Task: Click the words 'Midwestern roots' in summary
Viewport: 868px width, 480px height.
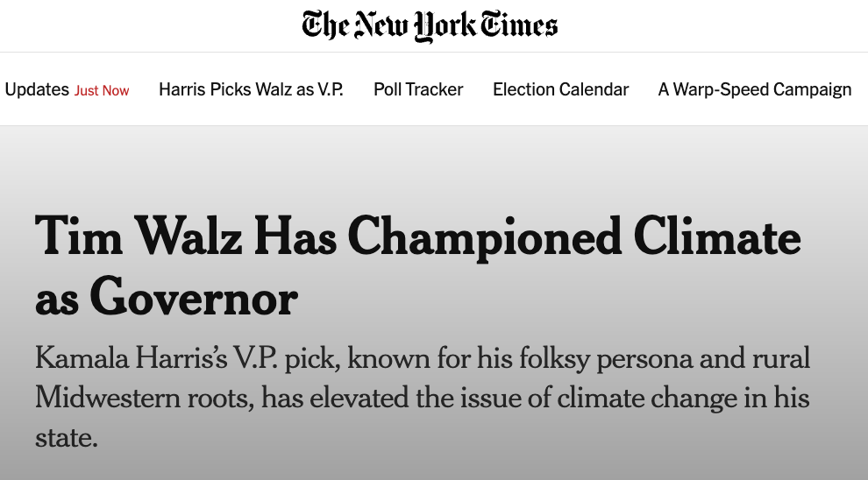Action: 144,399
